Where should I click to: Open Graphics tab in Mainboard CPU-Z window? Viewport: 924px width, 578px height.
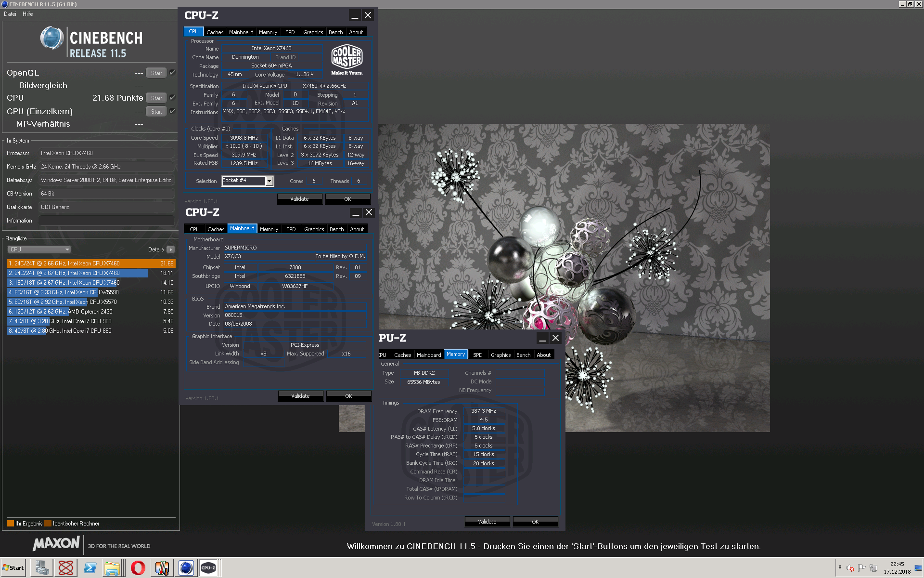point(314,229)
